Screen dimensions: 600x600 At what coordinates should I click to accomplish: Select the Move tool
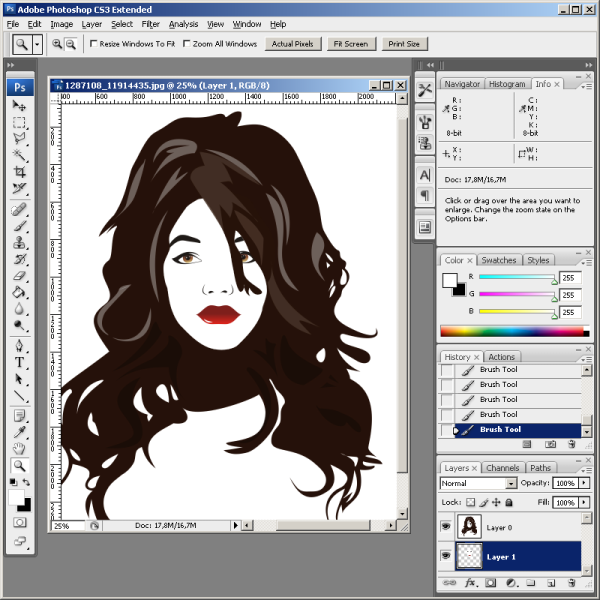(19, 105)
